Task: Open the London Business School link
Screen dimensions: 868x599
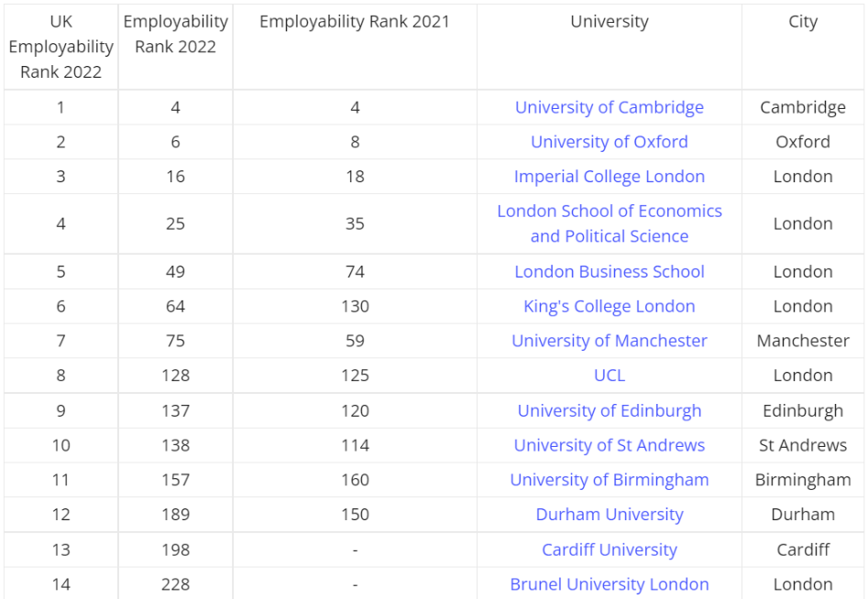Action: point(609,272)
